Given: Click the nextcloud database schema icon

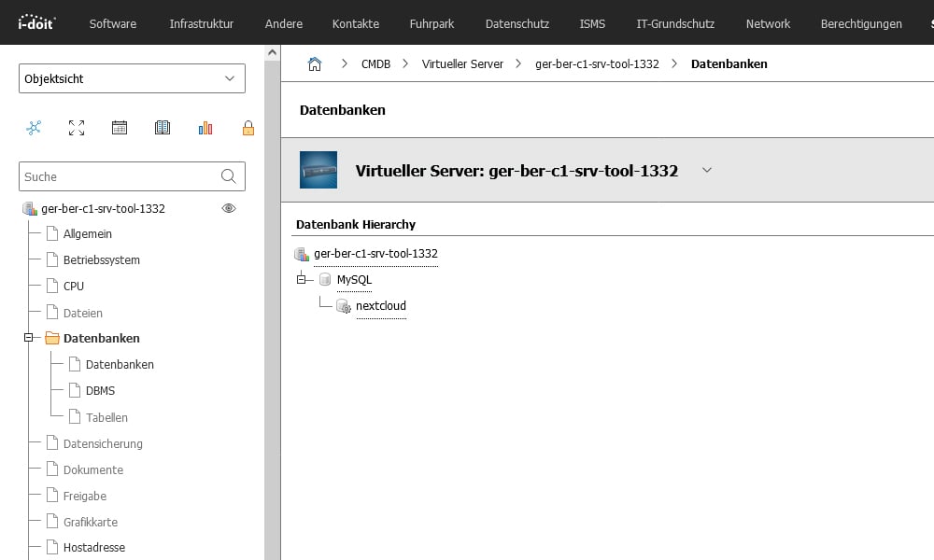Looking at the screenshot, I should coord(344,306).
